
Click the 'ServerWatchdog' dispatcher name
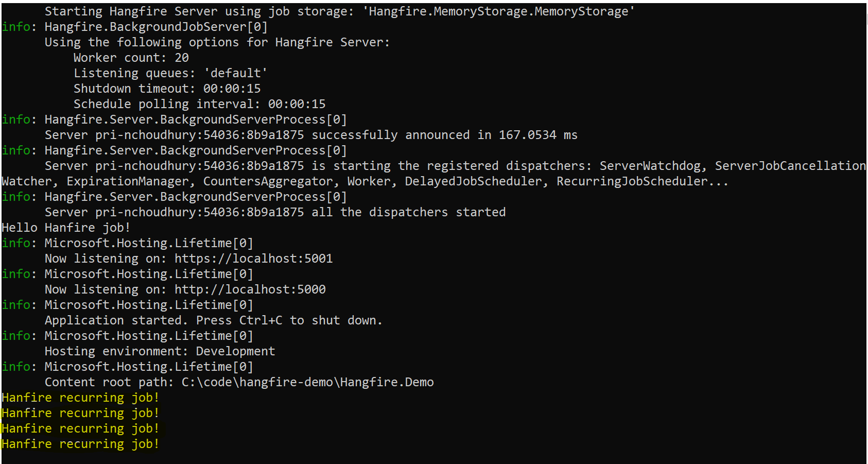click(650, 166)
